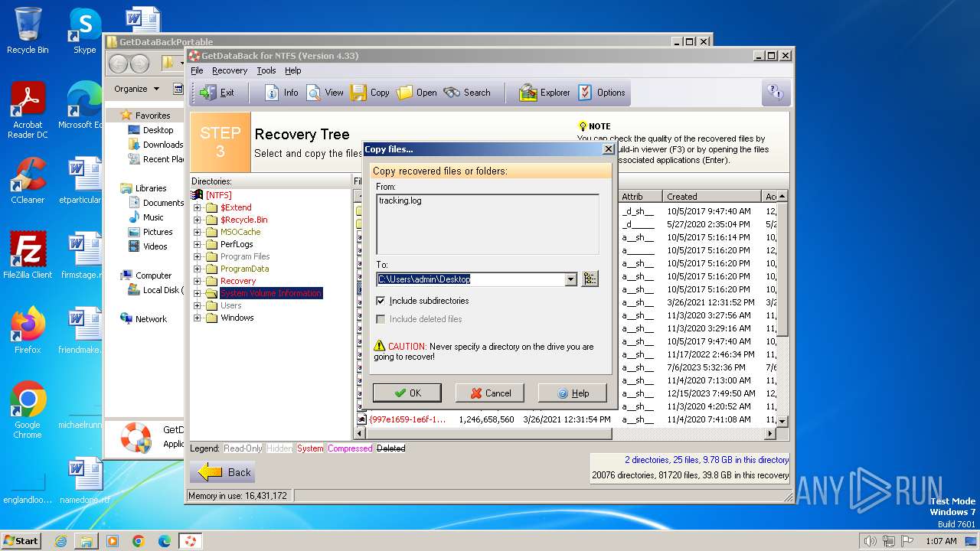The width and height of the screenshot is (980, 551).
Task: Select System Volume Information tree folder
Action: 271,293
